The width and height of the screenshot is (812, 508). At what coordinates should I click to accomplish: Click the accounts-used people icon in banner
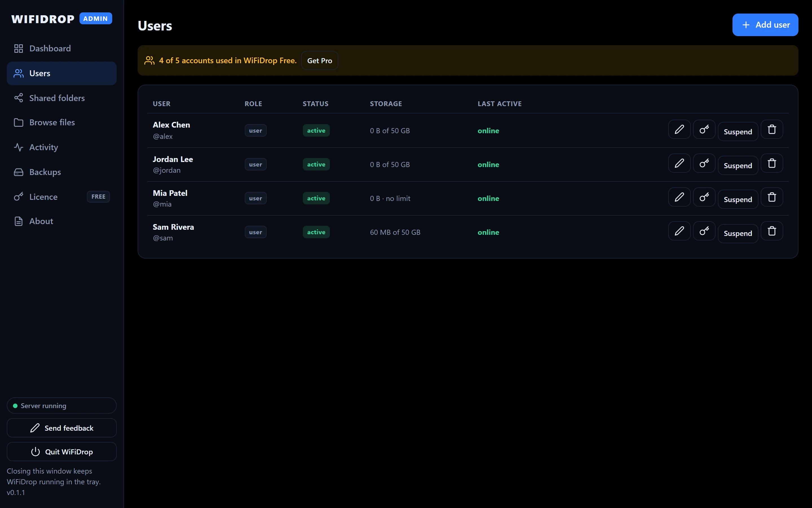[149, 60]
